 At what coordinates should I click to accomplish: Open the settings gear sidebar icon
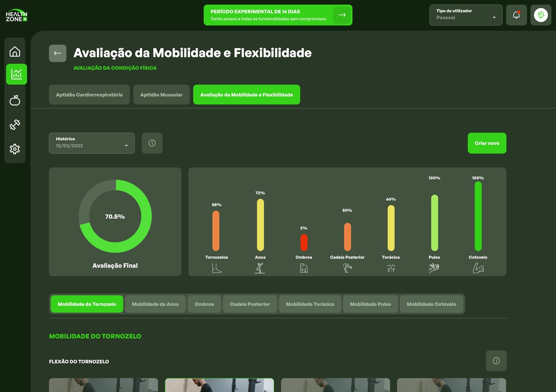click(15, 149)
